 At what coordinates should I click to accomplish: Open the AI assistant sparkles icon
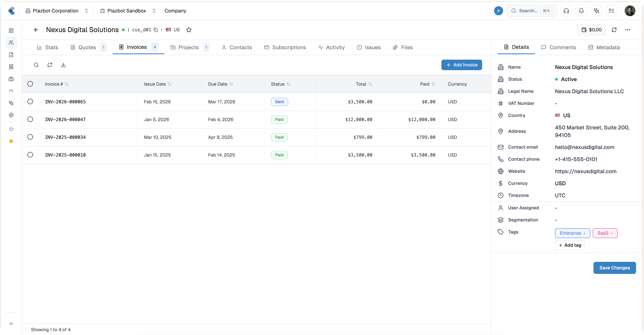tap(596, 11)
